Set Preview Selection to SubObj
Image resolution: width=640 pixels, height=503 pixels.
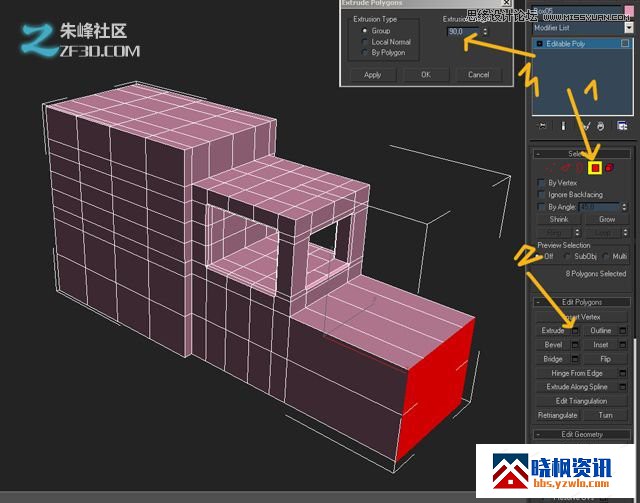click(x=567, y=256)
